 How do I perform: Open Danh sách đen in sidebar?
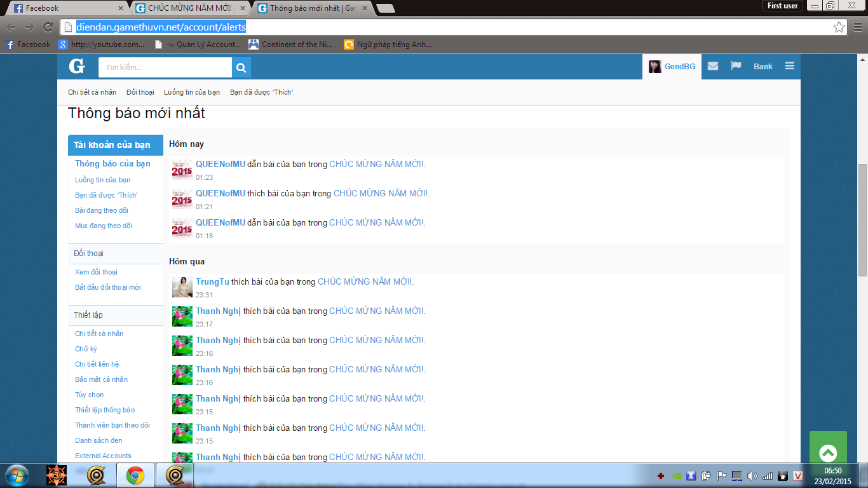[98, 440]
